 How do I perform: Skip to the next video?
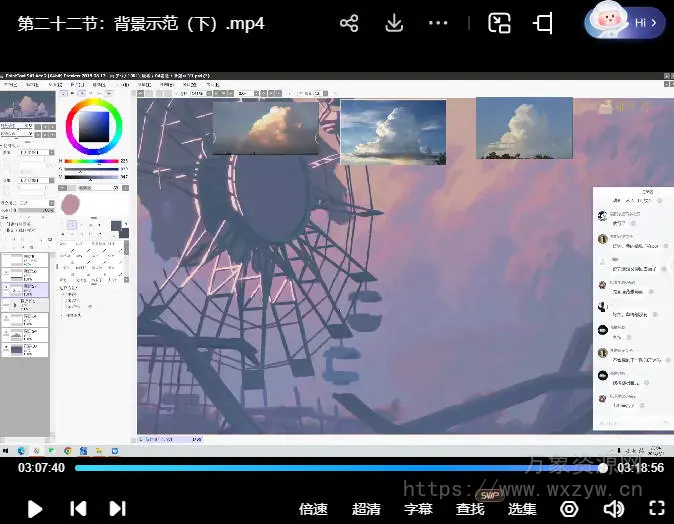[117, 508]
